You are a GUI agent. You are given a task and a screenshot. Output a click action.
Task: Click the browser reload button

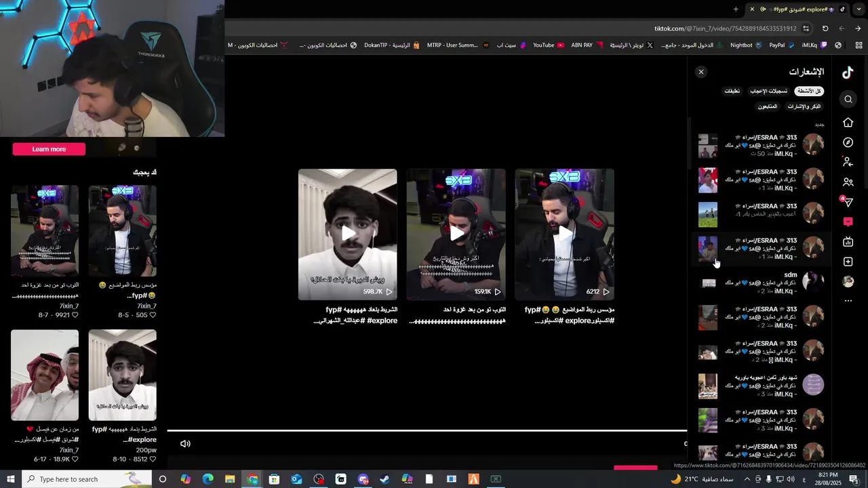tap(825, 28)
